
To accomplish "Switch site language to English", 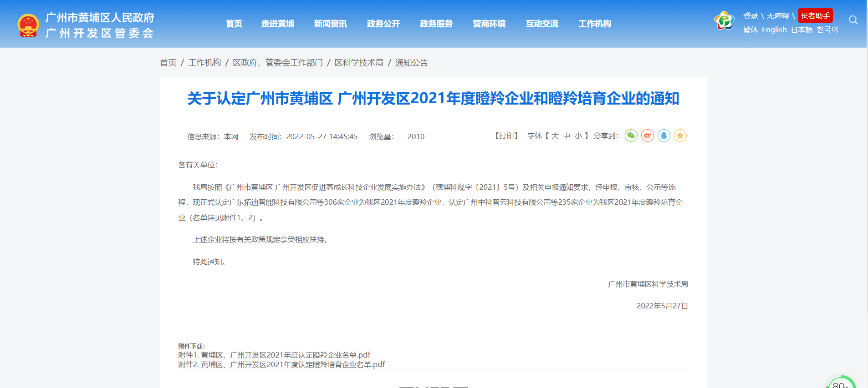I will tap(774, 30).
